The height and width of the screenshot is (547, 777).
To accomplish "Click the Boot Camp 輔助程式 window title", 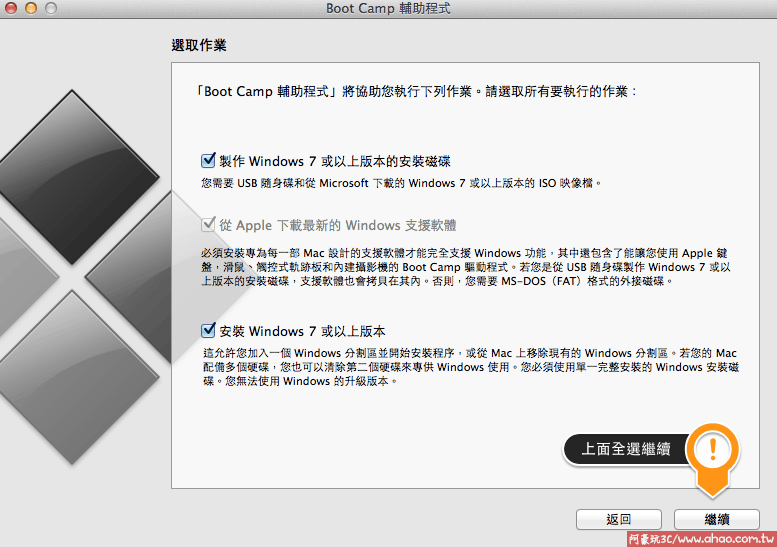I will pyautogui.click(x=388, y=8).
